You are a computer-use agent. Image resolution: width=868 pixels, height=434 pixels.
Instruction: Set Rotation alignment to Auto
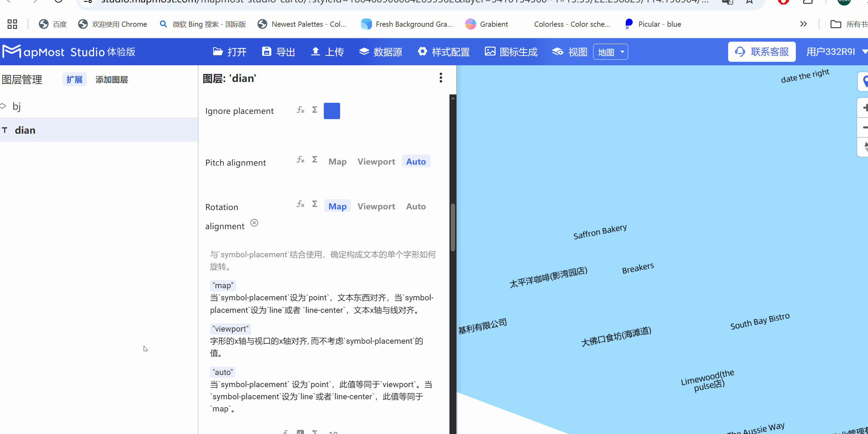click(x=415, y=206)
